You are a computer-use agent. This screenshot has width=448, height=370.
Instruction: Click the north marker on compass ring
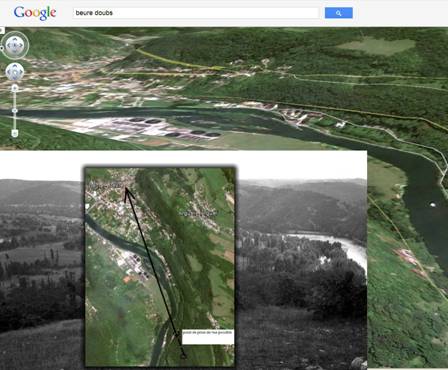point(1,48)
